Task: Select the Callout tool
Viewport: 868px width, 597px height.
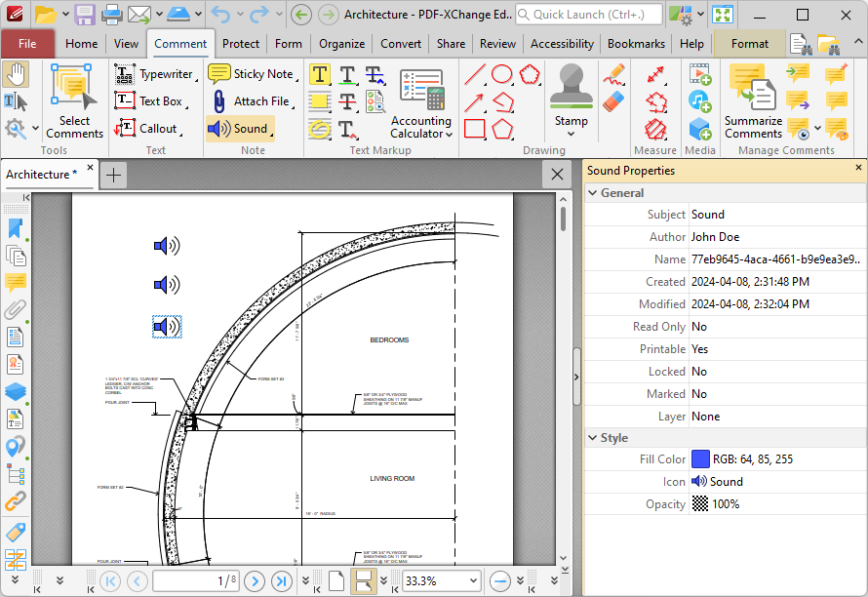Action: [147, 129]
